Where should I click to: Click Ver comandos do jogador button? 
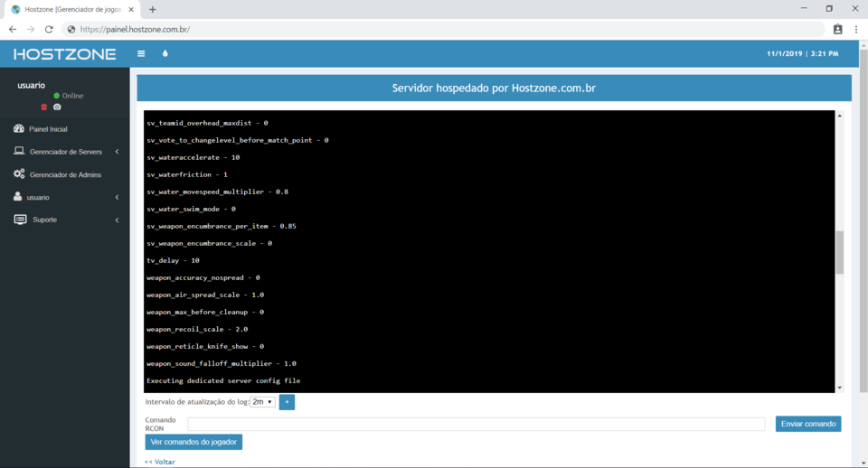tap(193, 442)
